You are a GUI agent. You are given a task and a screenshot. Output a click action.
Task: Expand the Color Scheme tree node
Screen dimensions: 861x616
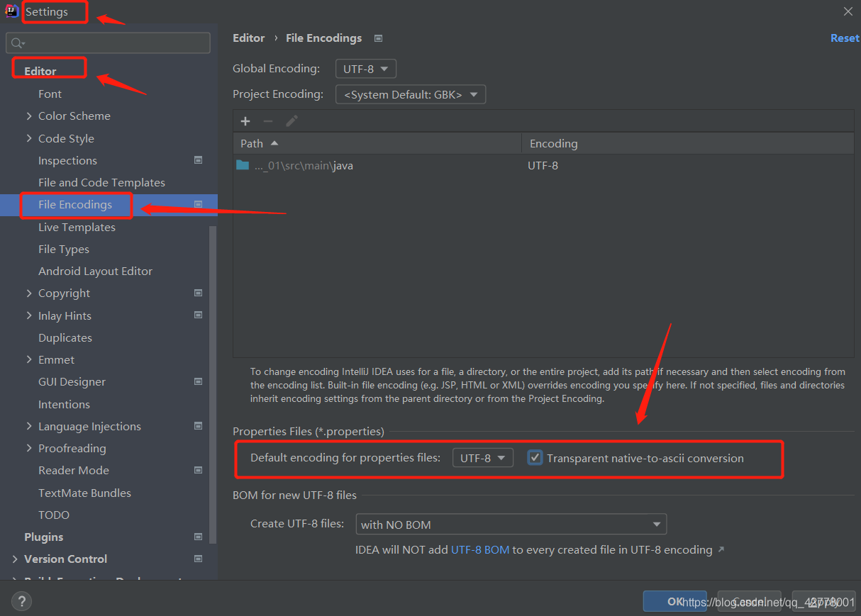point(29,116)
